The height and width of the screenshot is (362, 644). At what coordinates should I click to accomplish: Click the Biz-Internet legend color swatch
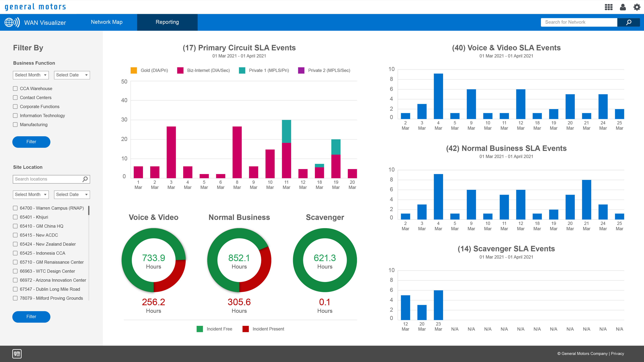180,70
